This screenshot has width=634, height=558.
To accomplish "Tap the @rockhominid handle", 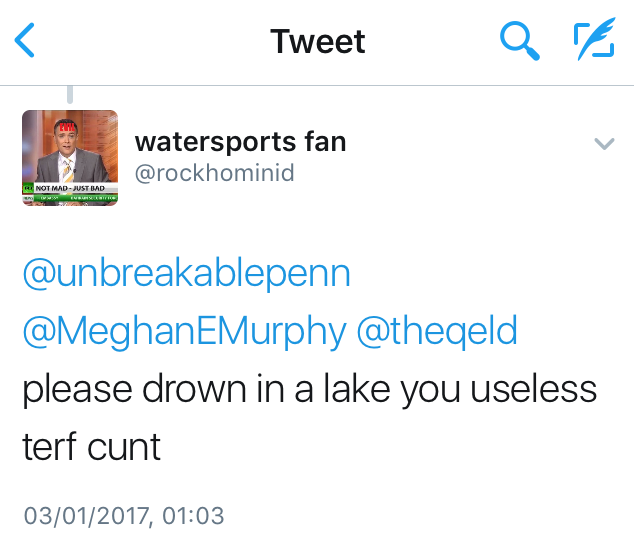I will [x=214, y=173].
